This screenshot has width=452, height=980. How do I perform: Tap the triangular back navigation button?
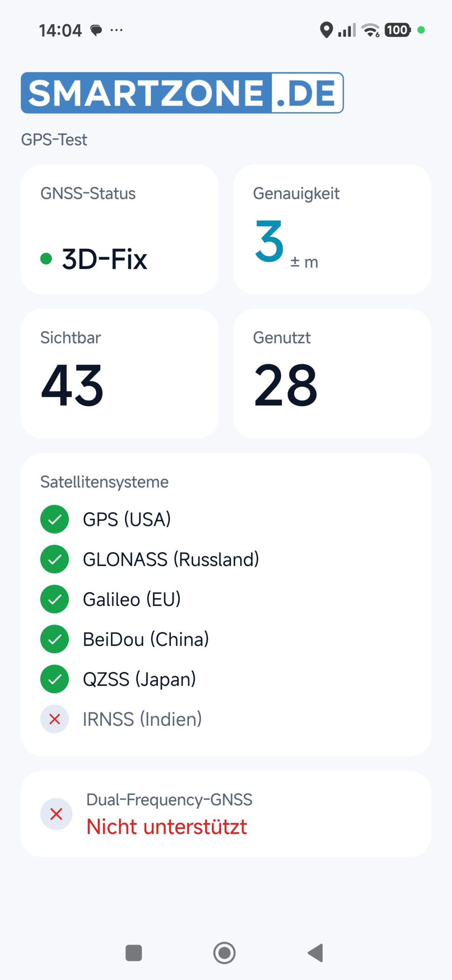(315, 953)
